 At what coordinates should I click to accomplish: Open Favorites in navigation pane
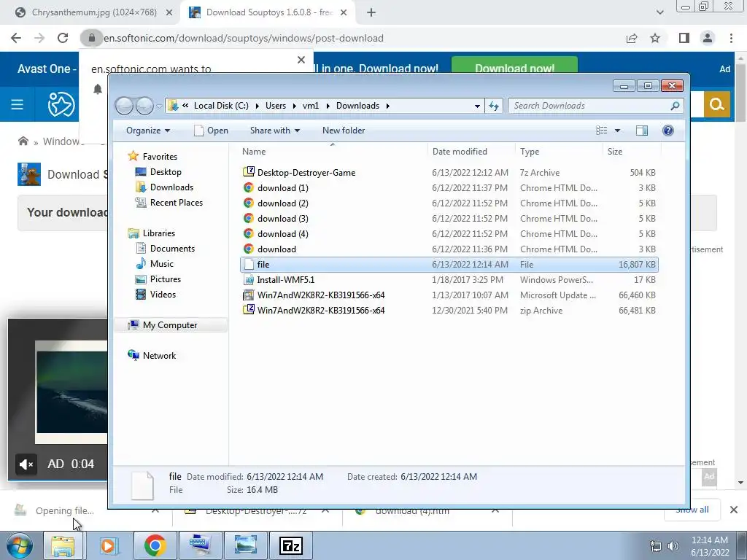point(160,157)
